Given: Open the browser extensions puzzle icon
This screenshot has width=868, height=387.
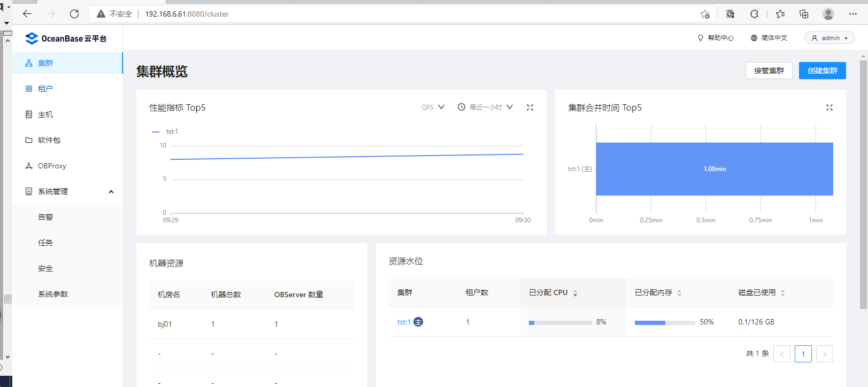Looking at the screenshot, I should pos(754,14).
